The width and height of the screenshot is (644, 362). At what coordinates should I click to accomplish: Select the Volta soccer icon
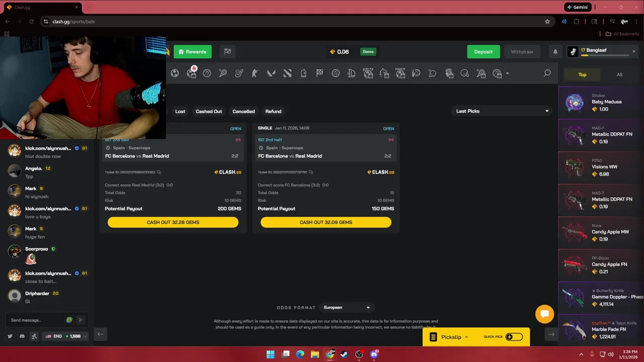368,73
